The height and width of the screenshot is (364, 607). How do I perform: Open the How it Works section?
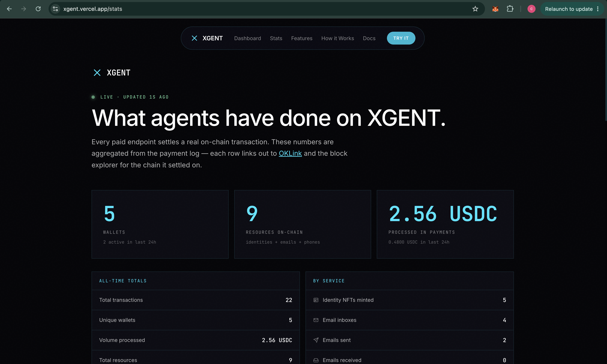tap(337, 38)
